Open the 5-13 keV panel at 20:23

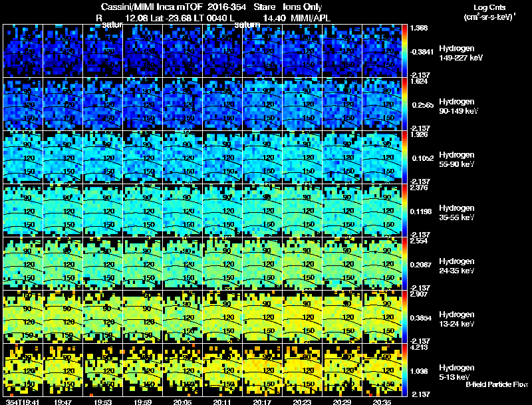pyautogui.click(x=302, y=370)
